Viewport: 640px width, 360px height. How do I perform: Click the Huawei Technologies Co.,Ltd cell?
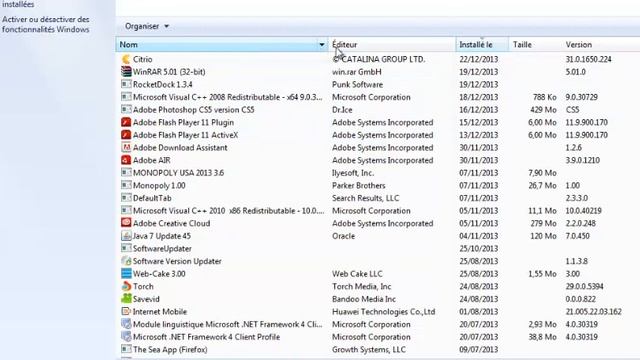click(x=384, y=312)
